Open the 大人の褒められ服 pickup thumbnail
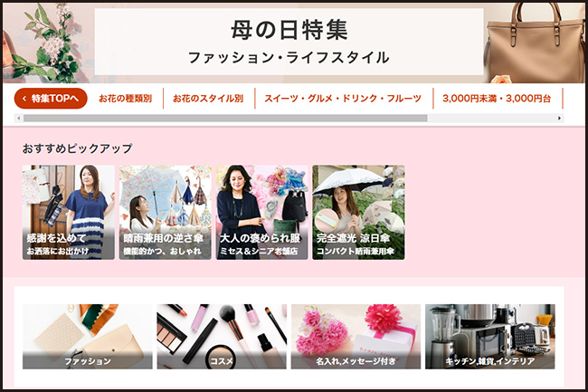This screenshot has width=588, height=392. click(261, 213)
